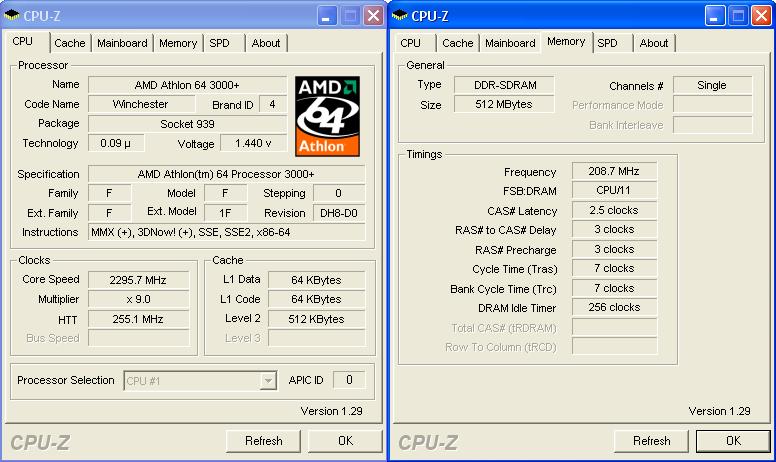Click Refresh button in left window

point(263,441)
